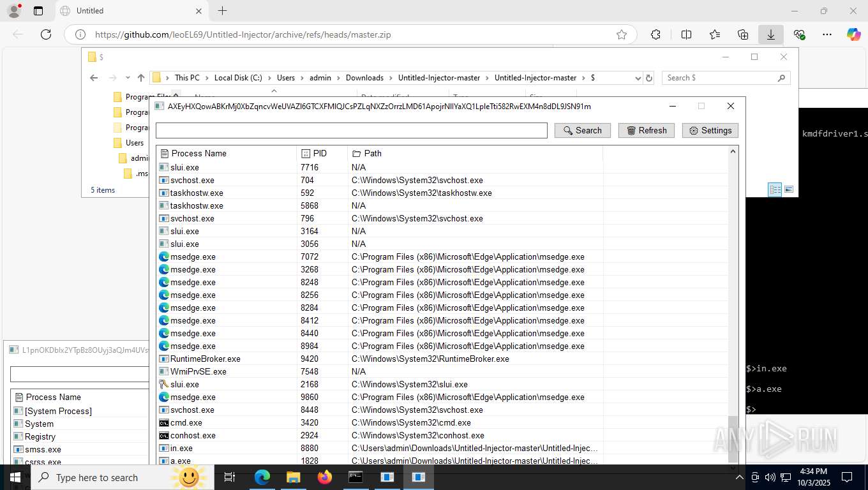Open the injector's Settings button
The width and height of the screenshot is (868, 490).
710,130
